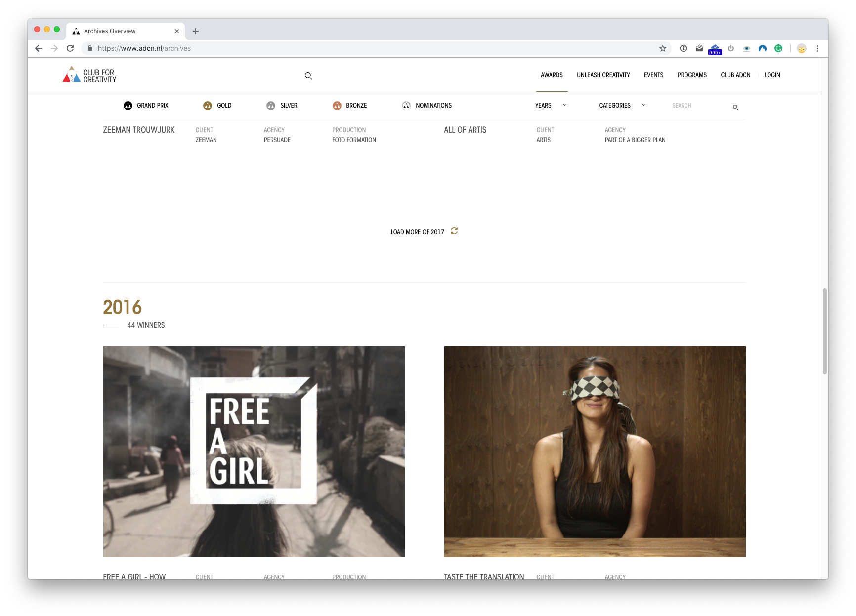Select the Nominations panda icon
856x616 pixels.
pyautogui.click(x=406, y=105)
